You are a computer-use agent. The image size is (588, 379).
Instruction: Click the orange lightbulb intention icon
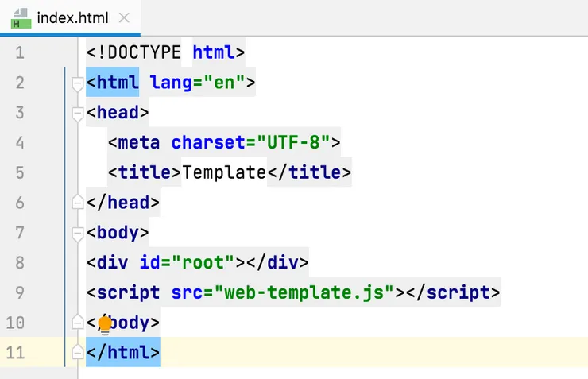[x=104, y=324]
